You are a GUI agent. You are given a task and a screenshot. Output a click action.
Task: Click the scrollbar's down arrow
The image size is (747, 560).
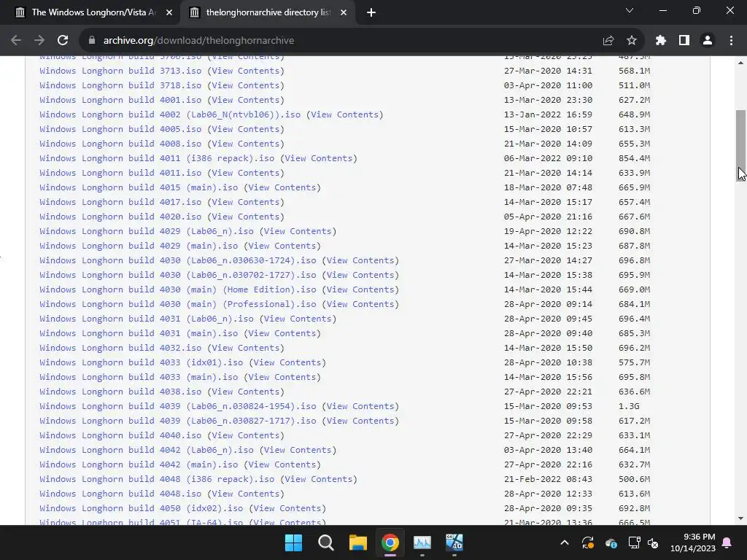coord(741,518)
